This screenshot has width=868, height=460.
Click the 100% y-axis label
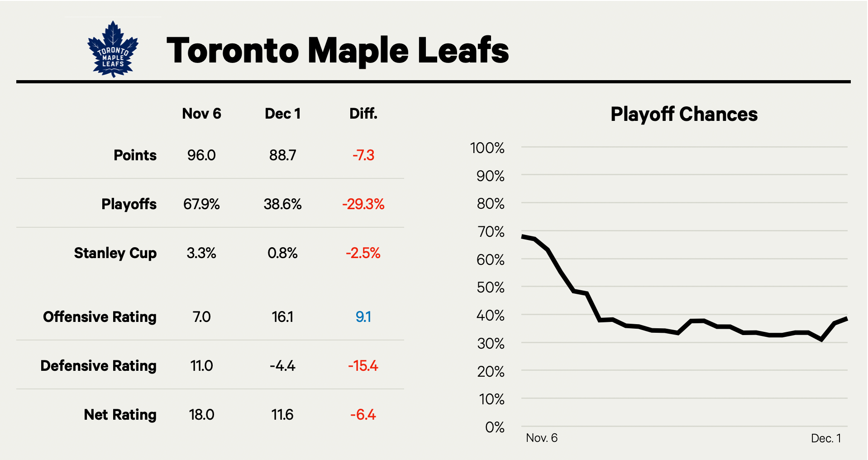coord(487,148)
